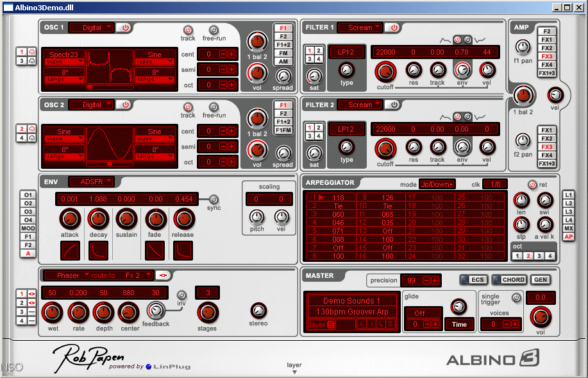Click phaser feedback knob
Image resolution: width=588 pixels, height=378 pixels.
pyautogui.click(x=156, y=311)
